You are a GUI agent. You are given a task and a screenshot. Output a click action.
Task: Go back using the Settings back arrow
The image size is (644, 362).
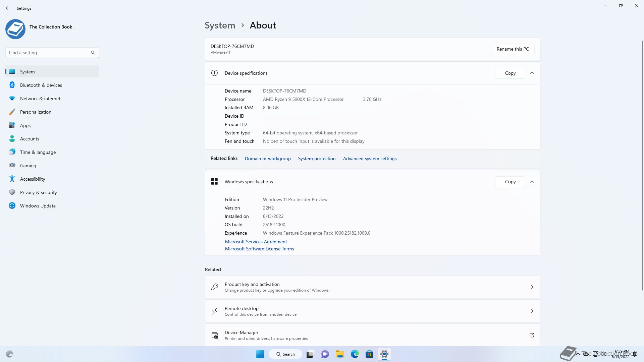(x=8, y=8)
